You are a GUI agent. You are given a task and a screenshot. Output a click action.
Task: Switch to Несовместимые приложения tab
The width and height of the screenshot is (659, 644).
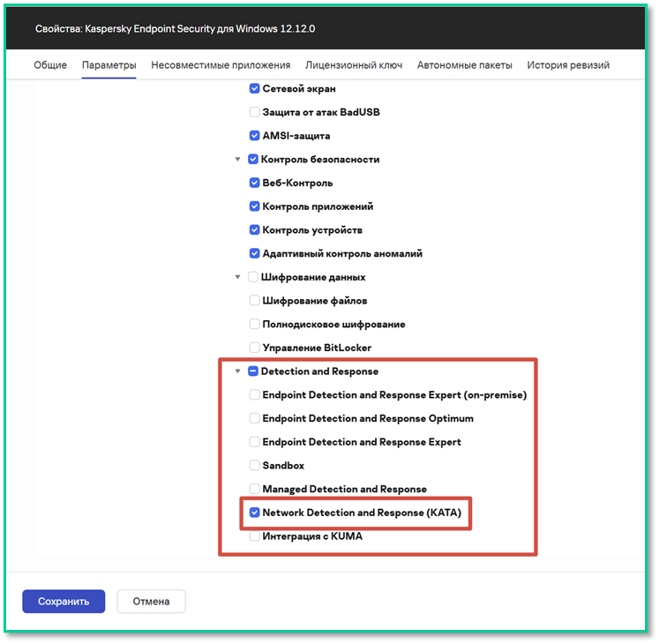[221, 65]
